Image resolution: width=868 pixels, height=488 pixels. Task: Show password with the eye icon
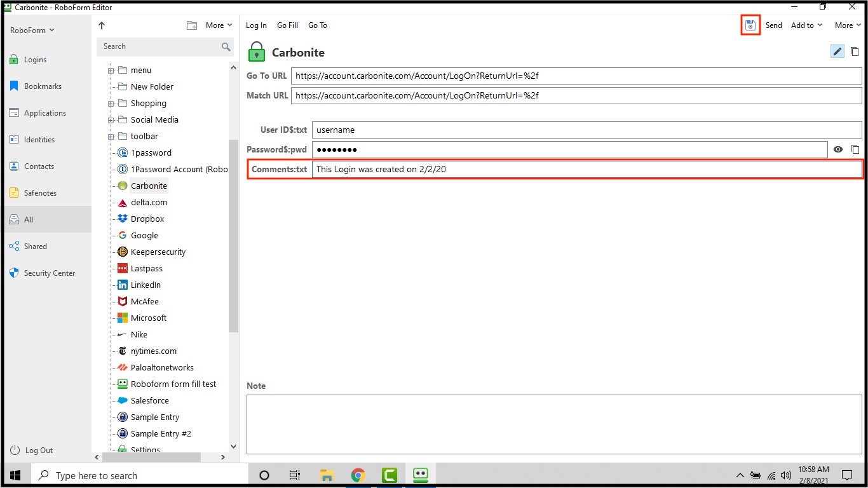(x=838, y=149)
